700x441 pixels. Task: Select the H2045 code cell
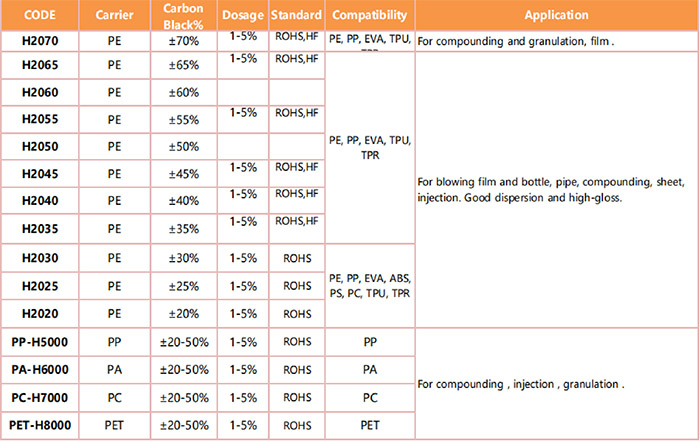40,174
